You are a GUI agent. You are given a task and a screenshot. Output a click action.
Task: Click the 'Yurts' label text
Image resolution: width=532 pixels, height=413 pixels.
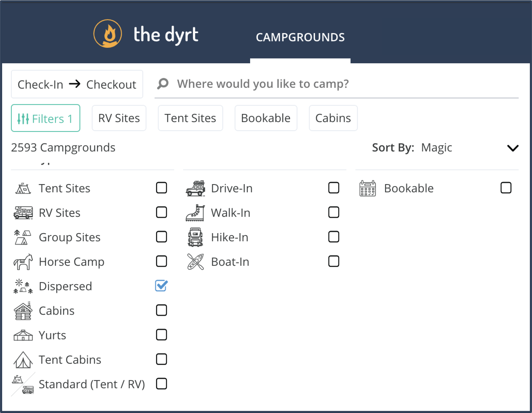point(53,335)
